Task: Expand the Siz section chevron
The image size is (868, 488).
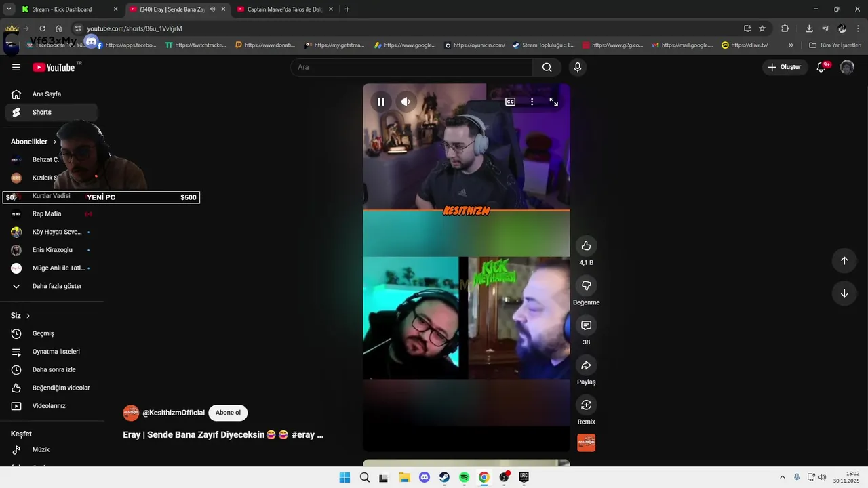Action: point(28,316)
